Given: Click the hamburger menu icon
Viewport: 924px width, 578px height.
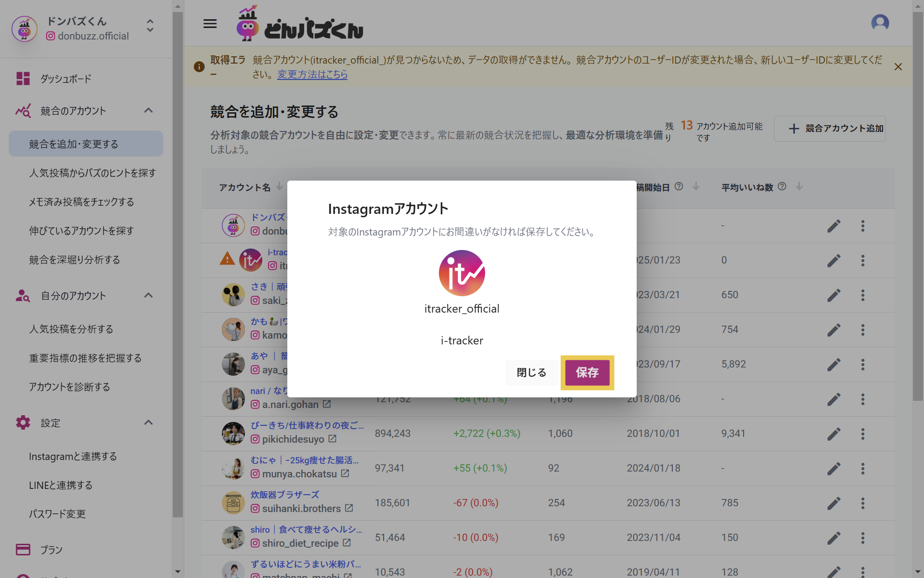Looking at the screenshot, I should [210, 24].
